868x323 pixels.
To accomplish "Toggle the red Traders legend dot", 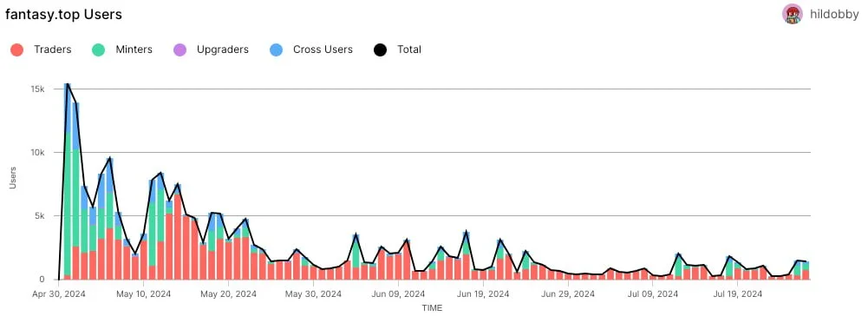I will [x=17, y=49].
